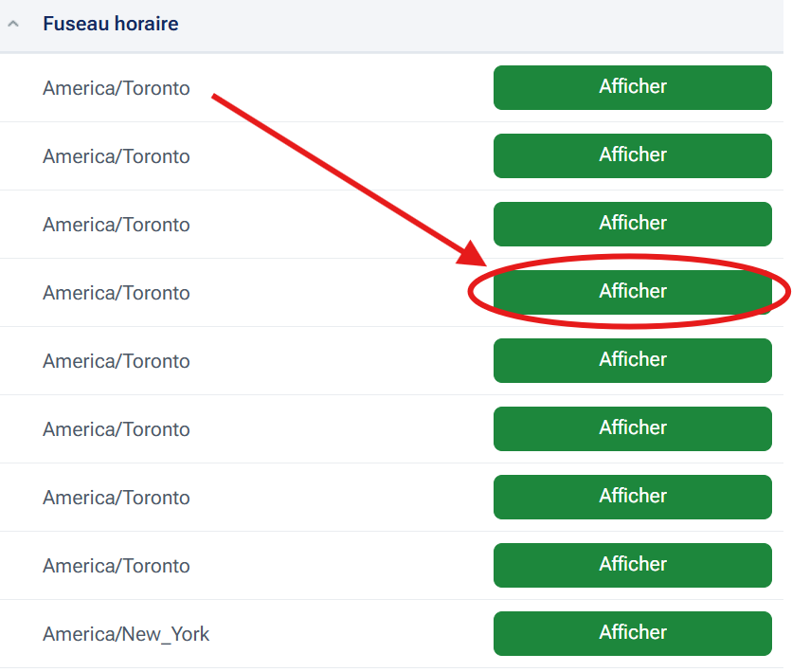792x672 pixels.
Task: Select the third America/Toronto timezone cell
Action: 117,225
